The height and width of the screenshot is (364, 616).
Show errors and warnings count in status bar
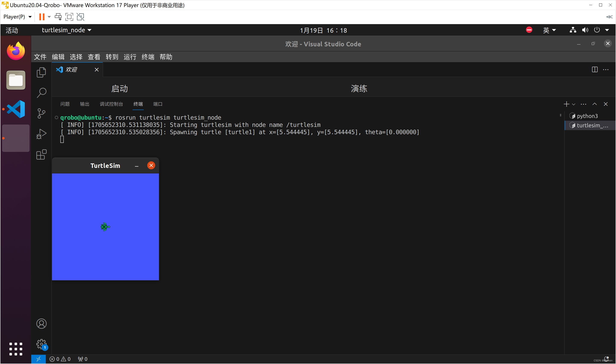pyautogui.click(x=60, y=359)
